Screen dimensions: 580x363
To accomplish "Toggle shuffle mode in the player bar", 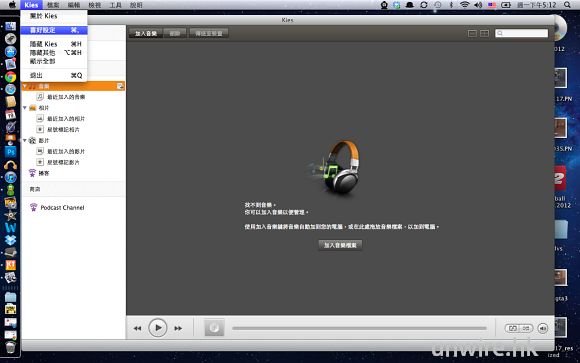I will point(526,328).
